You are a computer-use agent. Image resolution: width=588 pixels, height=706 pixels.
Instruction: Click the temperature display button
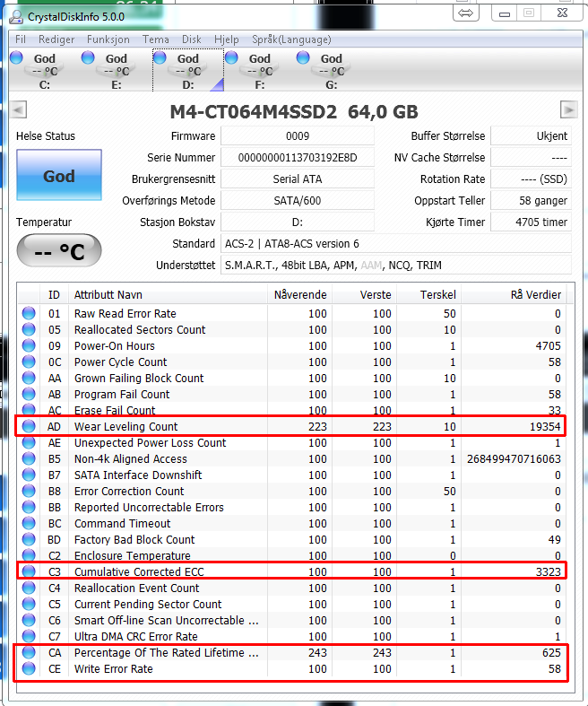tap(59, 250)
